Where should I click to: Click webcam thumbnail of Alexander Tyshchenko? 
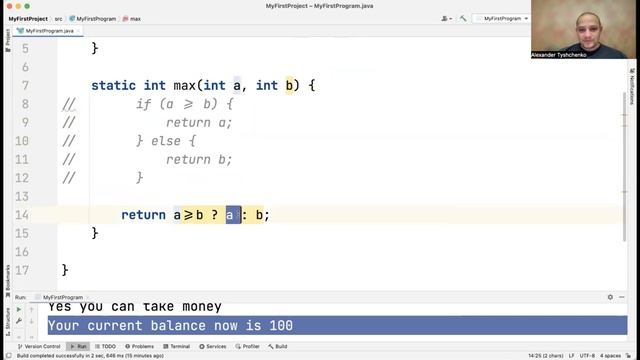pos(583,29)
